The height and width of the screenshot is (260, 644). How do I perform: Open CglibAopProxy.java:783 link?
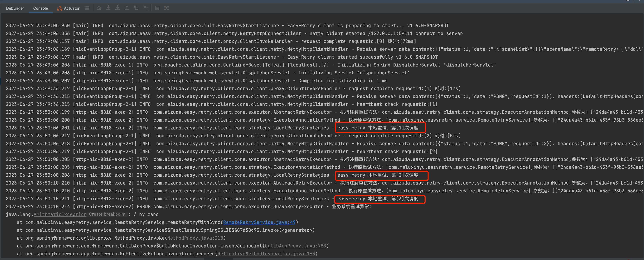295,246
